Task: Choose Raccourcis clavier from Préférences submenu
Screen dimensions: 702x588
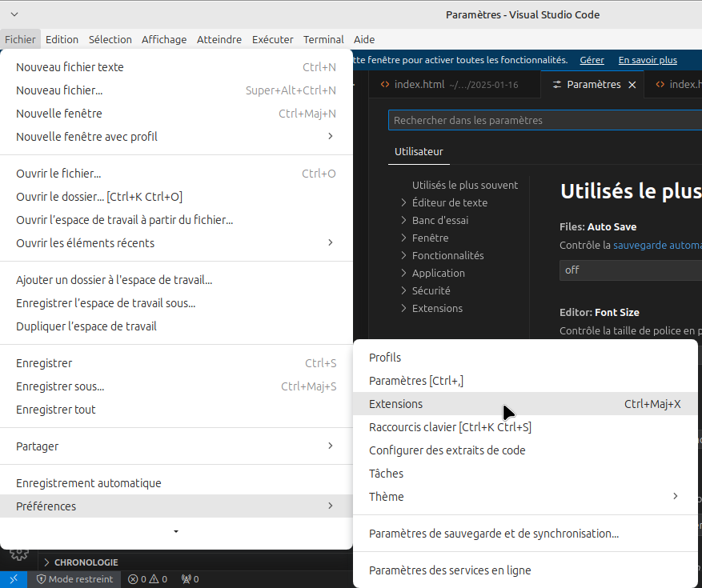Action: click(x=450, y=427)
